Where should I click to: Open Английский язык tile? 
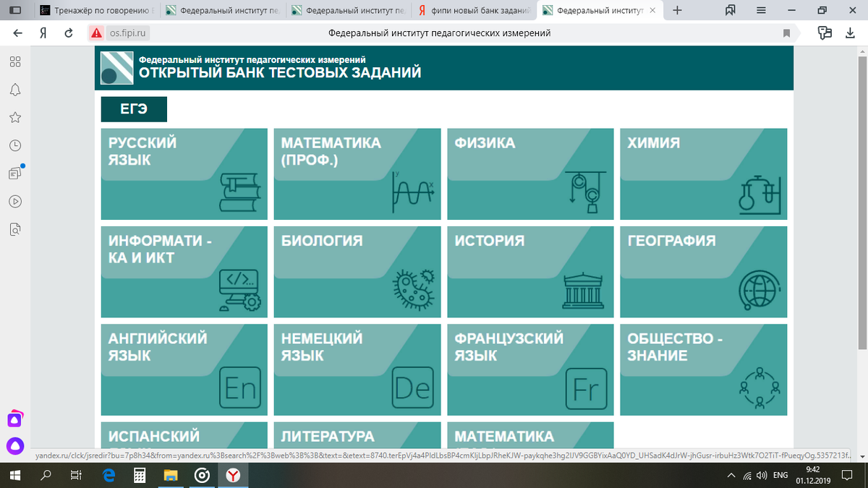click(184, 369)
